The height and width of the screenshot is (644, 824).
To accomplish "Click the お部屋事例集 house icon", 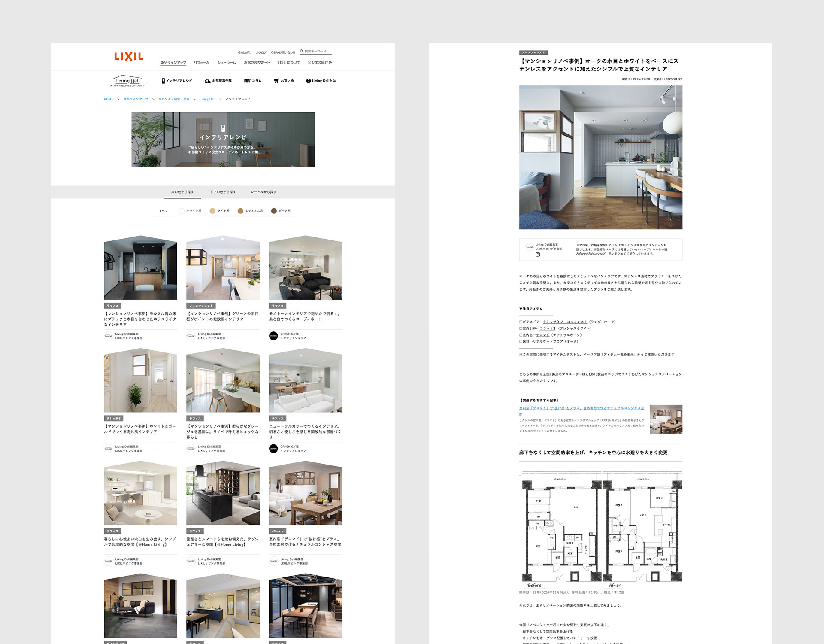I will (208, 81).
